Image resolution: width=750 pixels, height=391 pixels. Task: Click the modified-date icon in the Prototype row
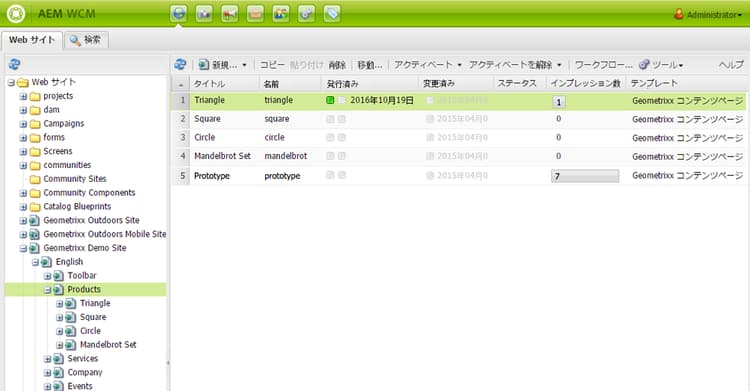click(x=430, y=176)
